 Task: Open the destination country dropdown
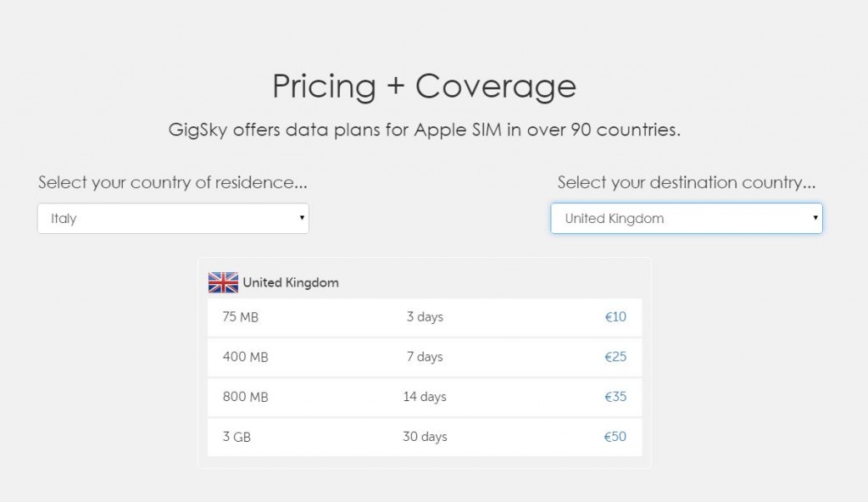coord(686,218)
